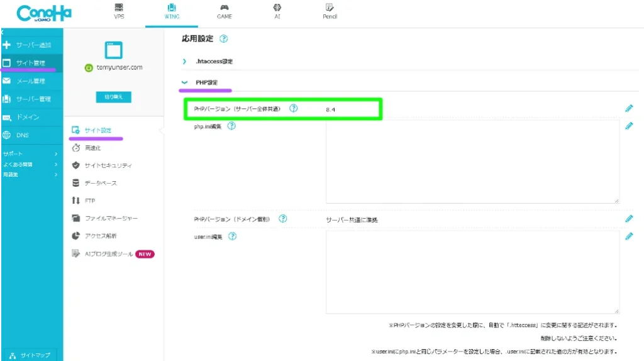Image resolution: width=644 pixels, height=361 pixels.
Task: Open the VPS tab
Action: click(x=119, y=11)
